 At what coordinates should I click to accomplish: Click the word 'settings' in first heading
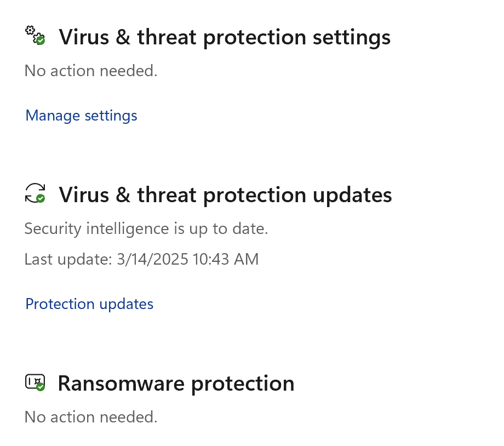[352, 38]
